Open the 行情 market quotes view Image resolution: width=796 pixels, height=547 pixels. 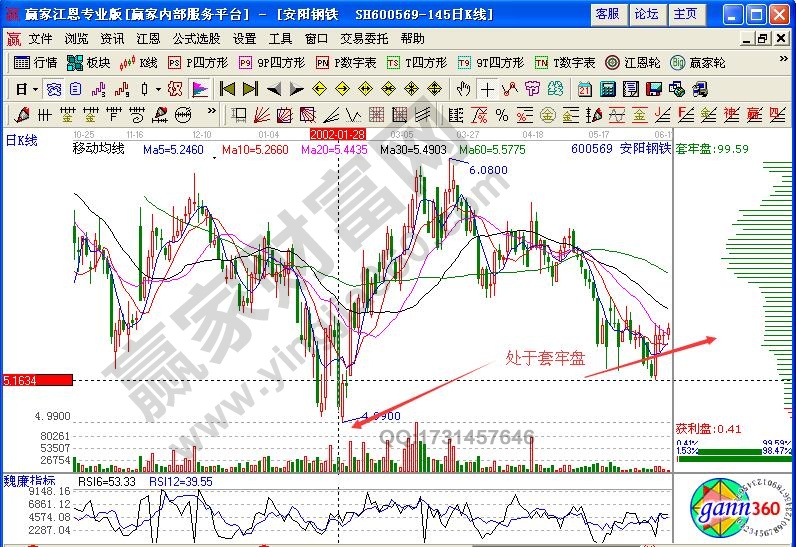point(36,62)
